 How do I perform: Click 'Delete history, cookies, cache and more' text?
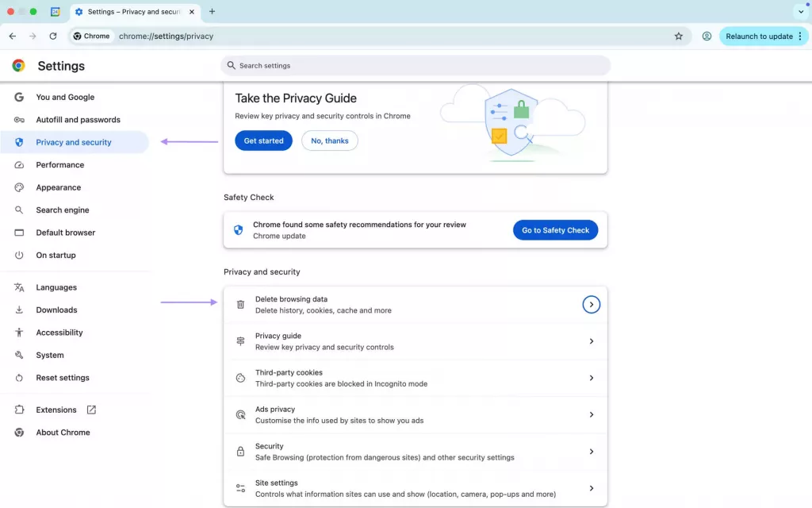point(324,310)
